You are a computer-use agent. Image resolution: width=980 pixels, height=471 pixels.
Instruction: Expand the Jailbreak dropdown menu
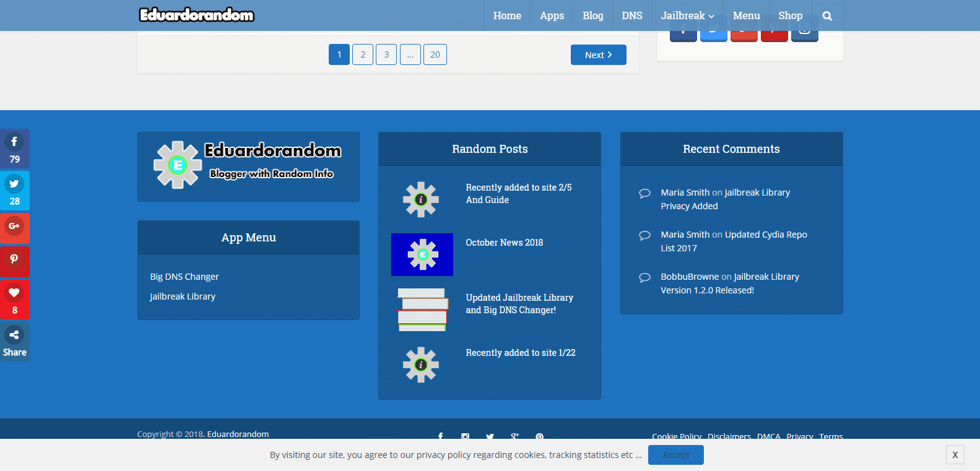(x=687, y=16)
